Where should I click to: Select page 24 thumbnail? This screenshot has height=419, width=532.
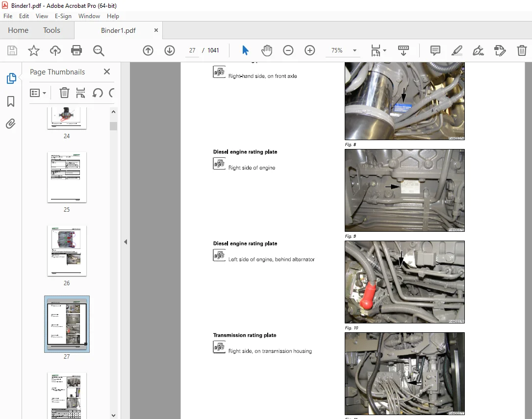[x=67, y=118]
